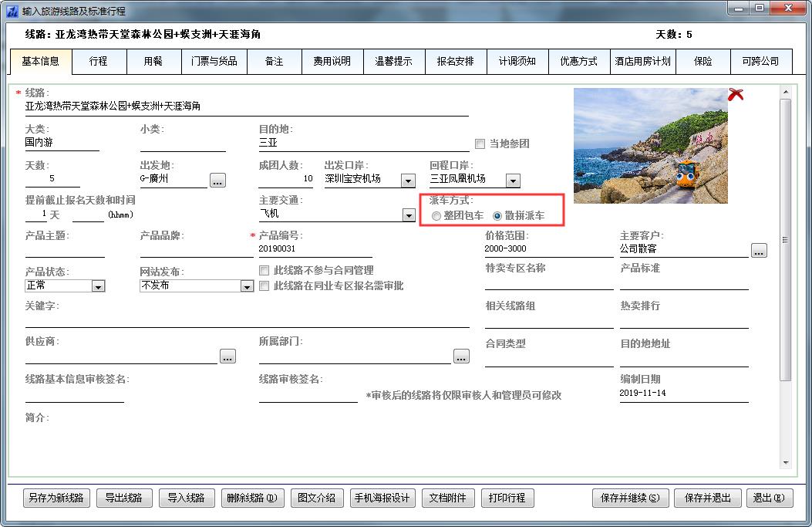812x527 pixels.
Task: Click 导出线路 button
Action: click(123, 498)
